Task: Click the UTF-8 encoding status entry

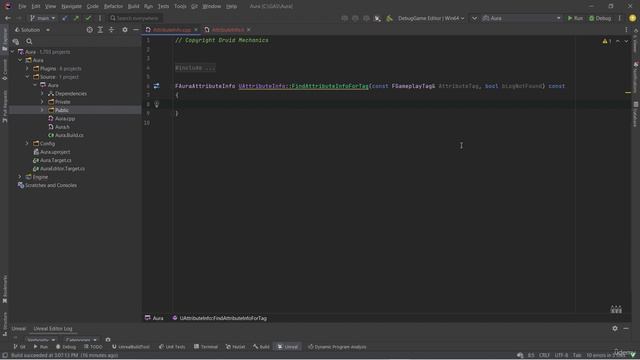Action: tap(561, 355)
